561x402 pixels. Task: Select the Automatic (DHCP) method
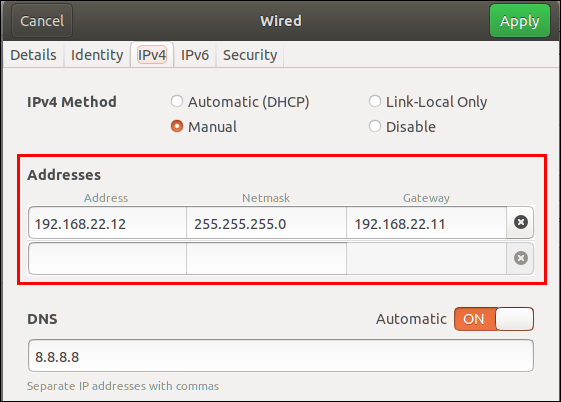coord(240,102)
